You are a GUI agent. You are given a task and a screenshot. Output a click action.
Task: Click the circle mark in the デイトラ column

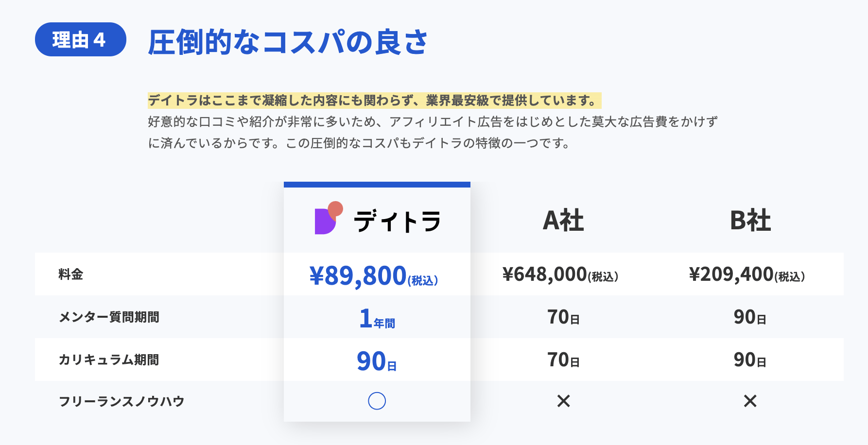pos(377,401)
